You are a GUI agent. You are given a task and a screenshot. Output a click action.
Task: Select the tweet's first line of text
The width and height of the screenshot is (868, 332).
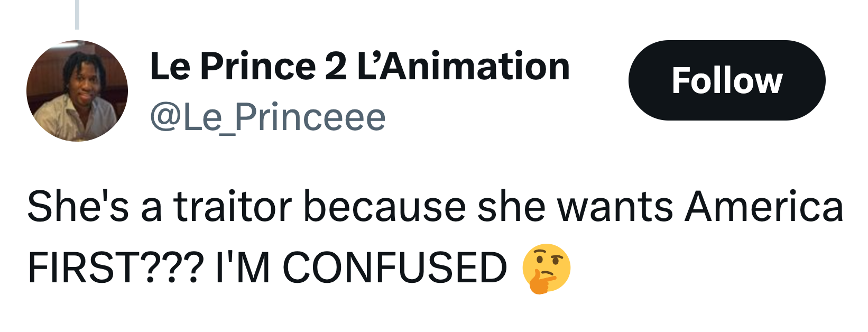(x=435, y=206)
